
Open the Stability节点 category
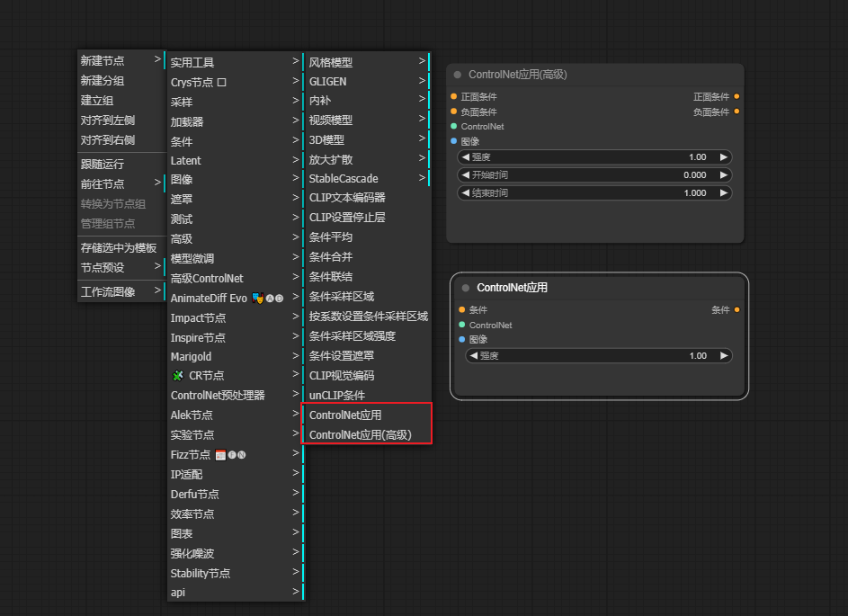[x=236, y=573]
